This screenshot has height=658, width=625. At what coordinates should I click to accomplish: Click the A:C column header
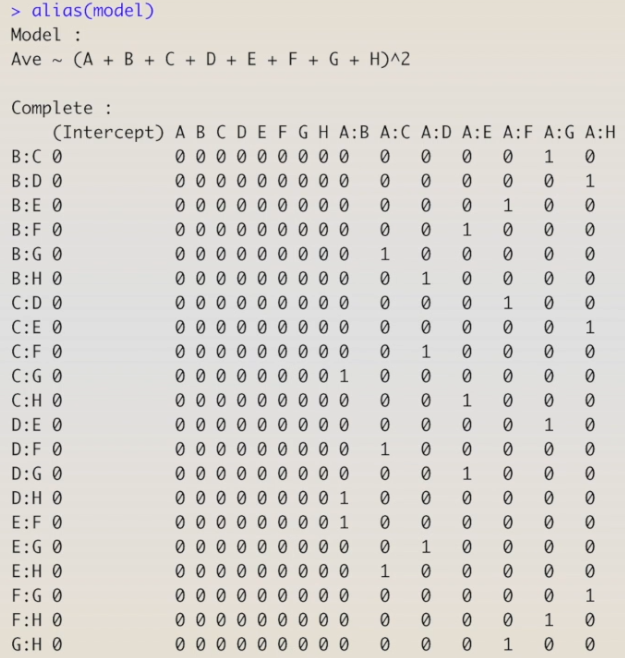(x=395, y=131)
